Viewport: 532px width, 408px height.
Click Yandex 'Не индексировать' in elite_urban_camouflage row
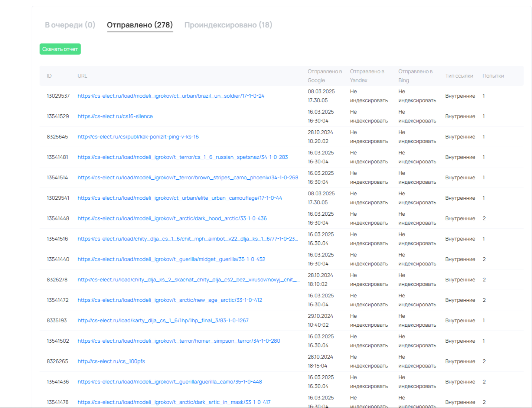369,198
